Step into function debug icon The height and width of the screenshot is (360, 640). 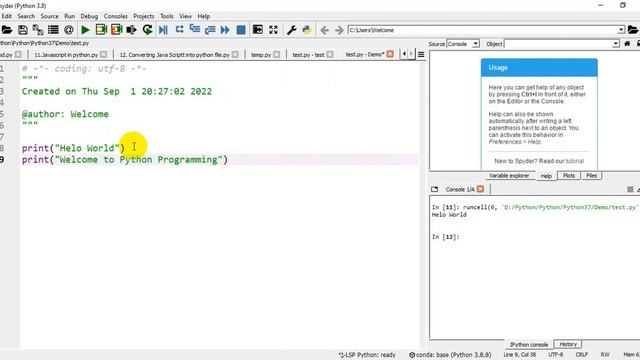[195, 29]
